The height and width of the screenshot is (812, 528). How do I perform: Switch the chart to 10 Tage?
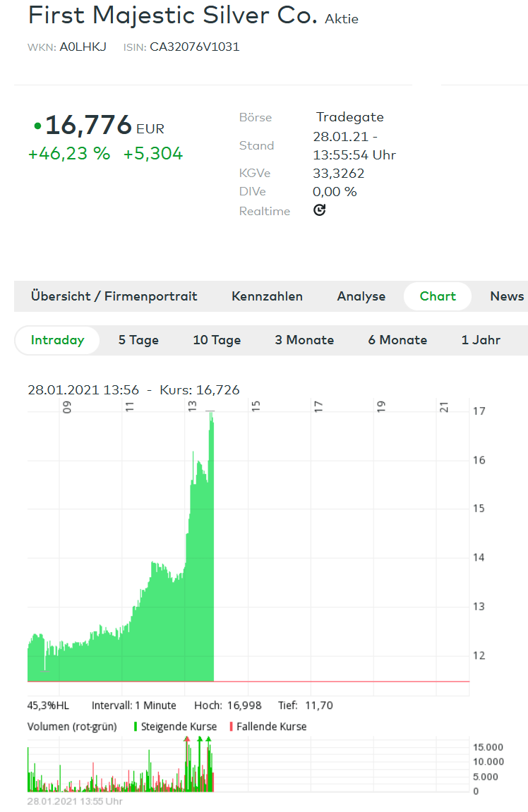[x=217, y=340]
